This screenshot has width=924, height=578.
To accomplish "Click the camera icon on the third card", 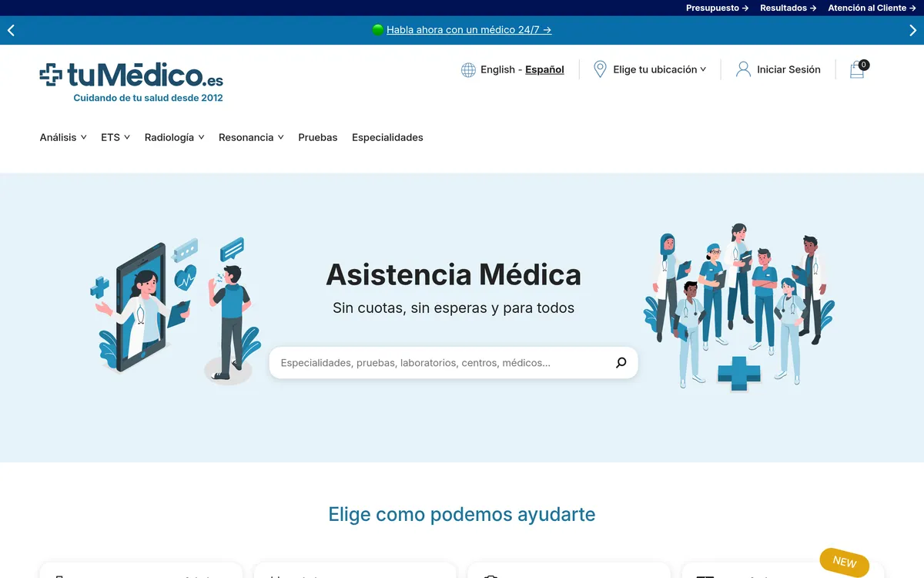I will (490, 575).
